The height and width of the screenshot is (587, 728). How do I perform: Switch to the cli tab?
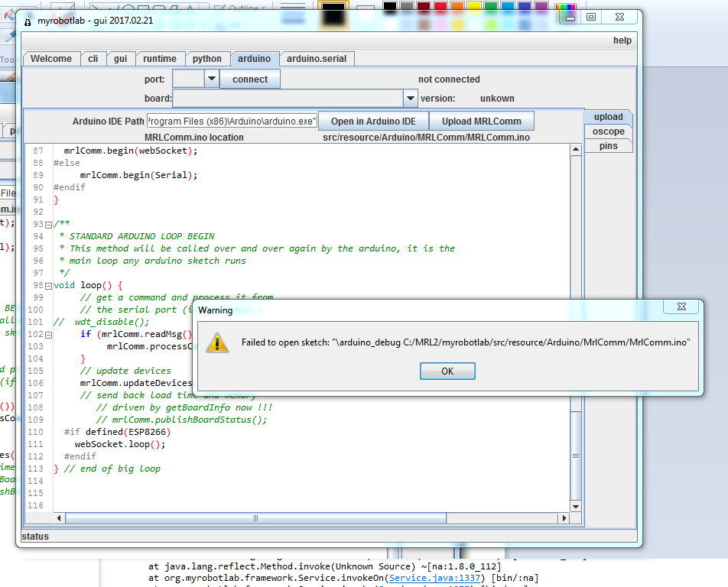click(x=93, y=59)
